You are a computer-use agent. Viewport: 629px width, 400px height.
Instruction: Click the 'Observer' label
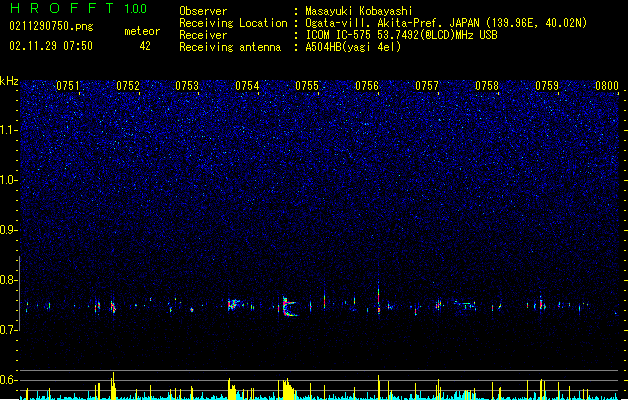[x=203, y=11]
